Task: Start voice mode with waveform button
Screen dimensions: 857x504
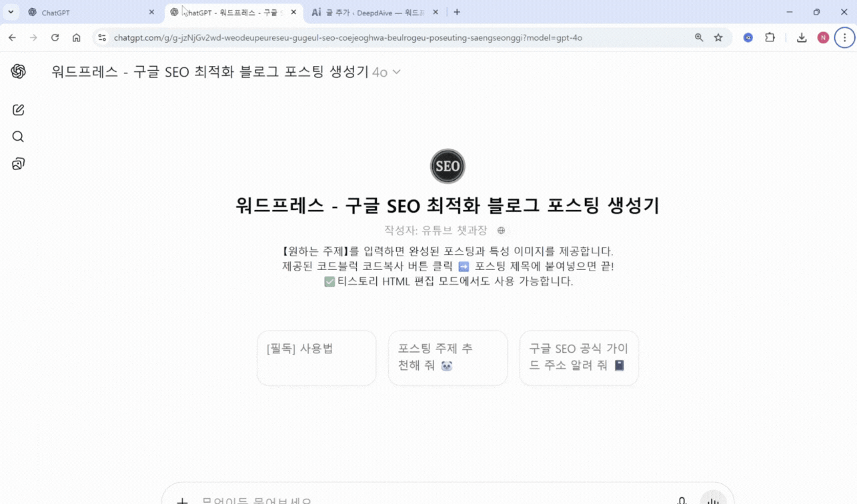Action: [x=713, y=500]
